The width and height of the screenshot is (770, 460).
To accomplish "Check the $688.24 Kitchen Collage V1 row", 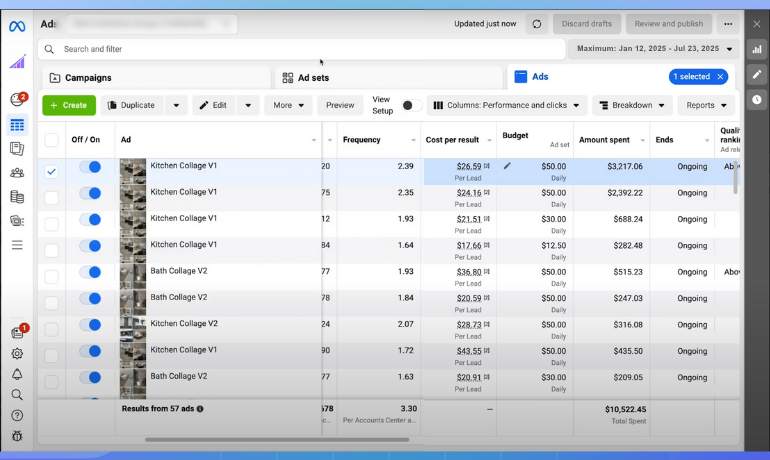I will [x=52, y=224].
